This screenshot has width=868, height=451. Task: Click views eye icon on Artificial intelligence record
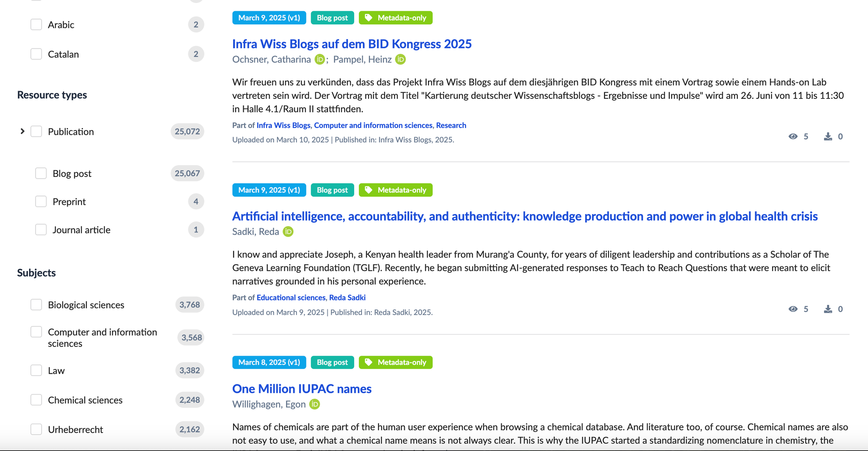(x=793, y=309)
